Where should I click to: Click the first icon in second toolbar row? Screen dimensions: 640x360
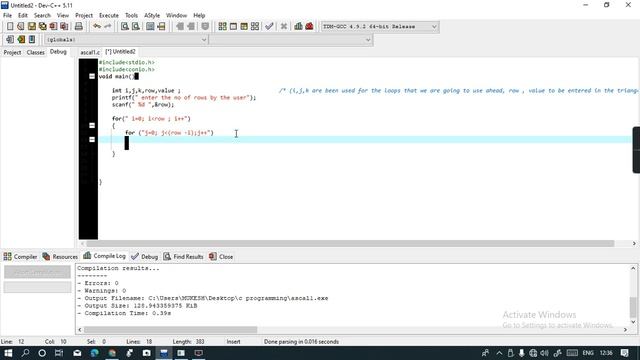click(10, 40)
